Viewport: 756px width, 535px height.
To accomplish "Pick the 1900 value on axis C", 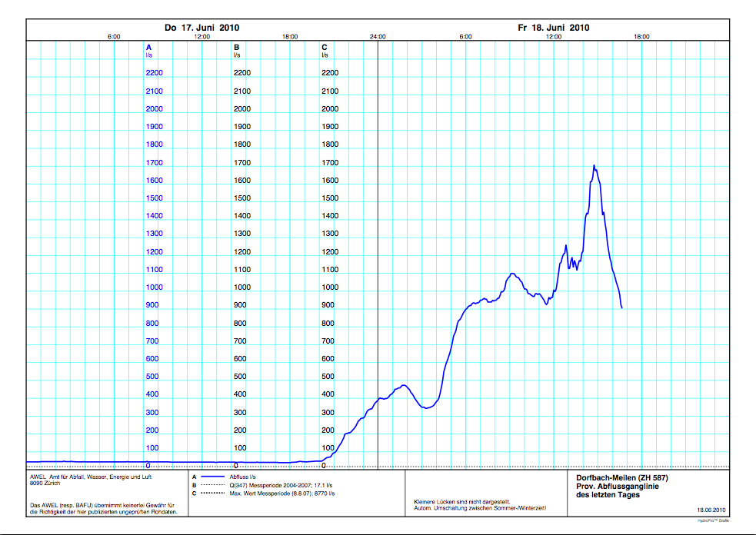I will tap(330, 127).
